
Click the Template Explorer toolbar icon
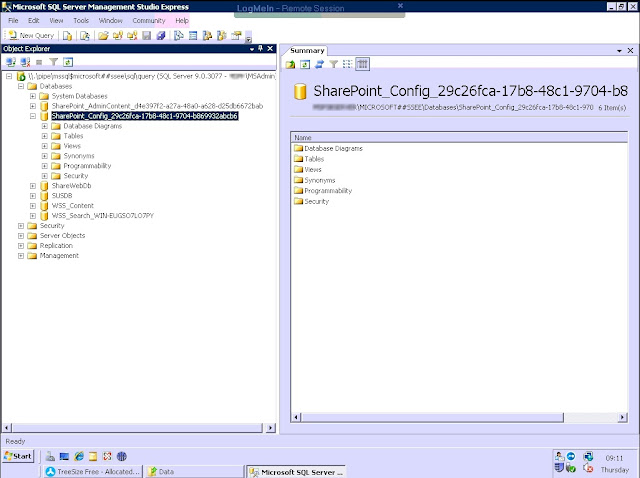222,36
